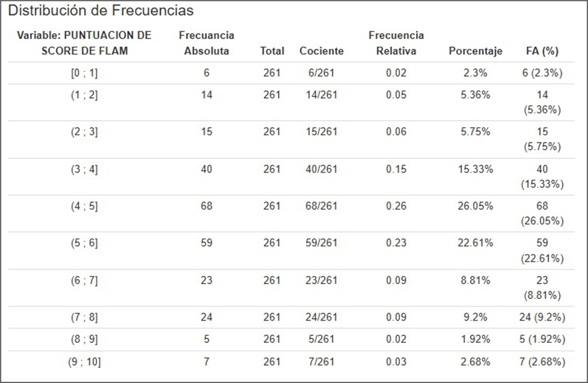Click the '7 (2.68%)' FA cell
Screen dimensions: 588x383
click(x=542, y=362)
